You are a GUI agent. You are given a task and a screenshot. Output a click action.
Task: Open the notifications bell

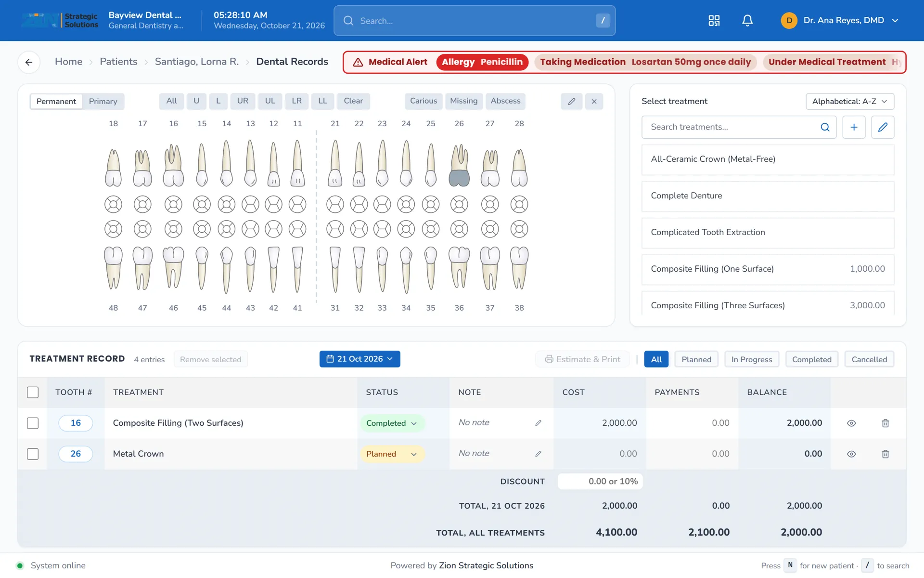tap(747, 21)
